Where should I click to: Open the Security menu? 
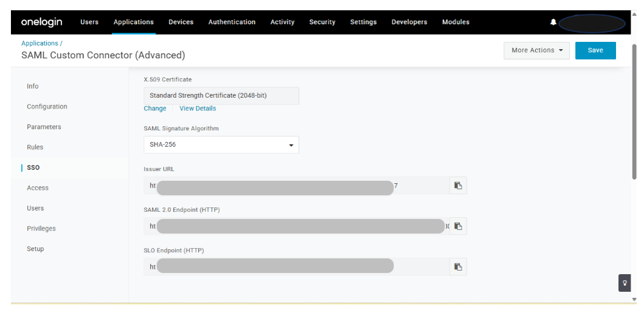tap(322, 22)
